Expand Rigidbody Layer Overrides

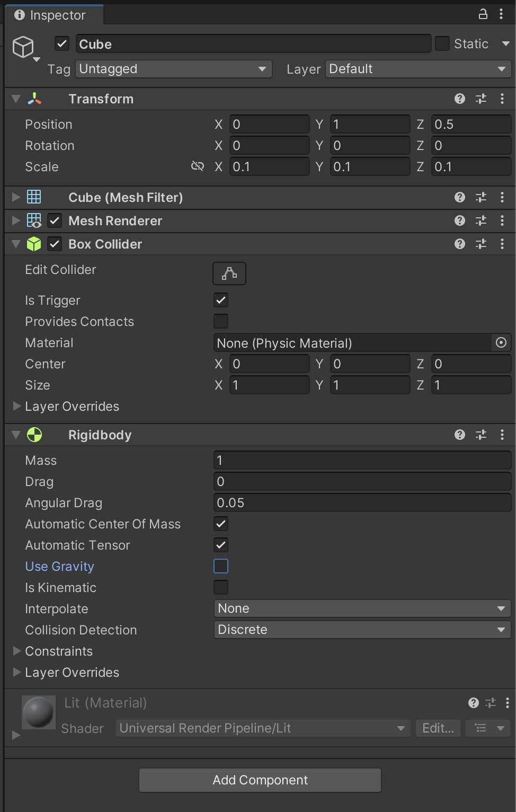tap(17, 672)
